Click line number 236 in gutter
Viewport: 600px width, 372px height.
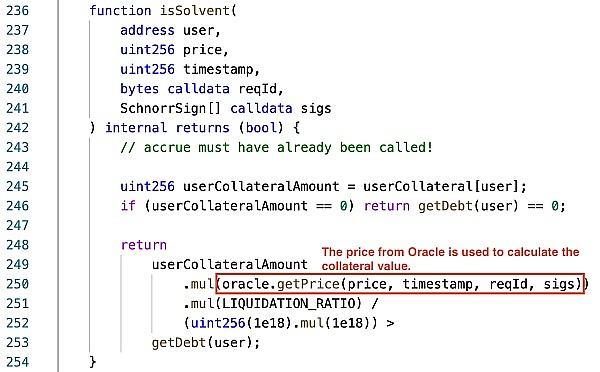[18, 10]
